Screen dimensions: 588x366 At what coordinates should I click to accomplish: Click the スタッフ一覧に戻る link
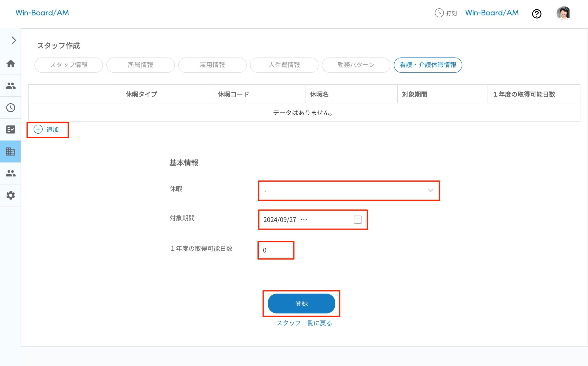tap(304, 323)
